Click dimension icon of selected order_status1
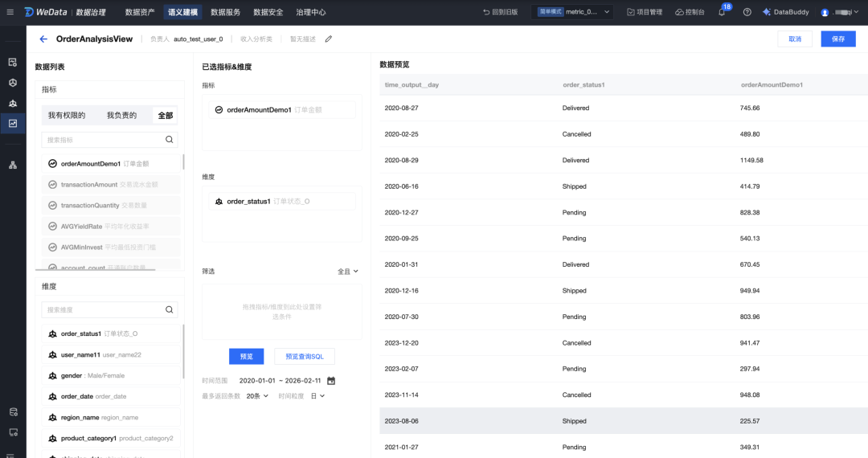Screen dimensions: 868x458 tap(219, 202)
